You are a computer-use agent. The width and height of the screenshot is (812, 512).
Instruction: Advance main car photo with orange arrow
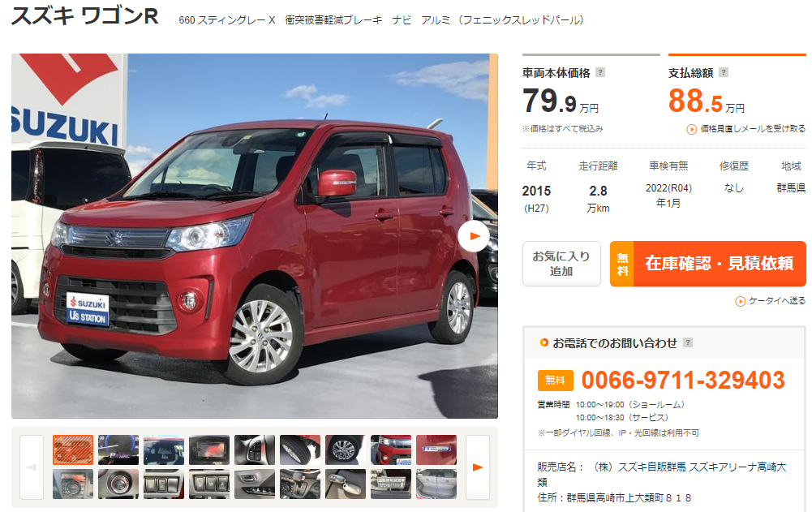pyautogui.click(x=474, y=236)
